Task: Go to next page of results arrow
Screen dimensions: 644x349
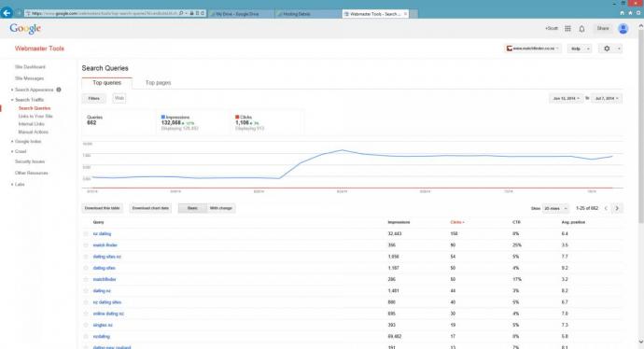Action: coord(617,208)
